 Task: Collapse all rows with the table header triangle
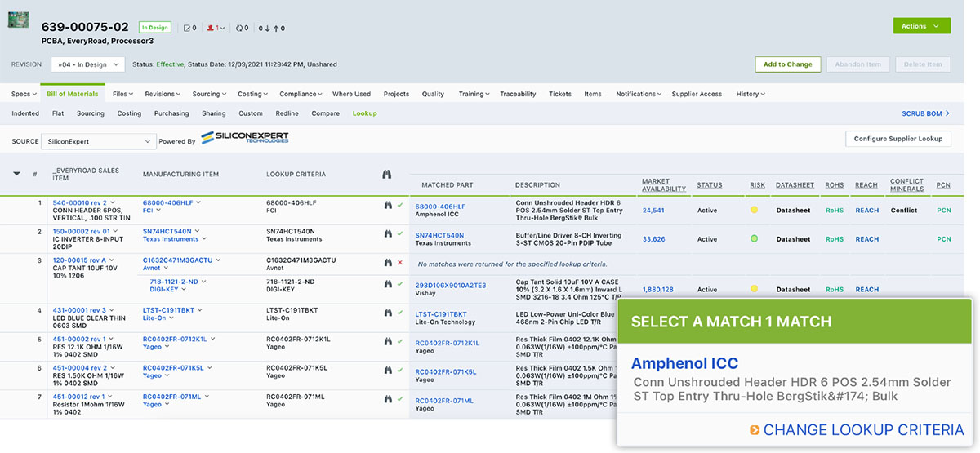[x=16, y=174]
